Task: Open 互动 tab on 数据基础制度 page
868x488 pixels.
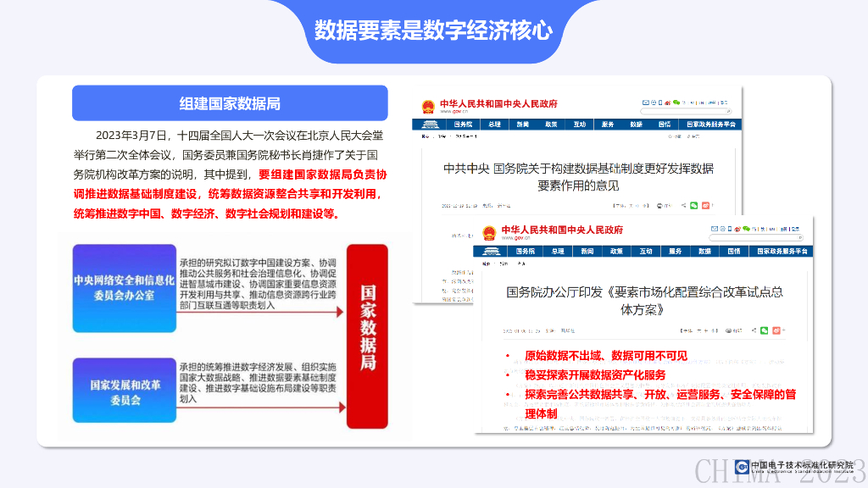Action: tap(580, 125)
